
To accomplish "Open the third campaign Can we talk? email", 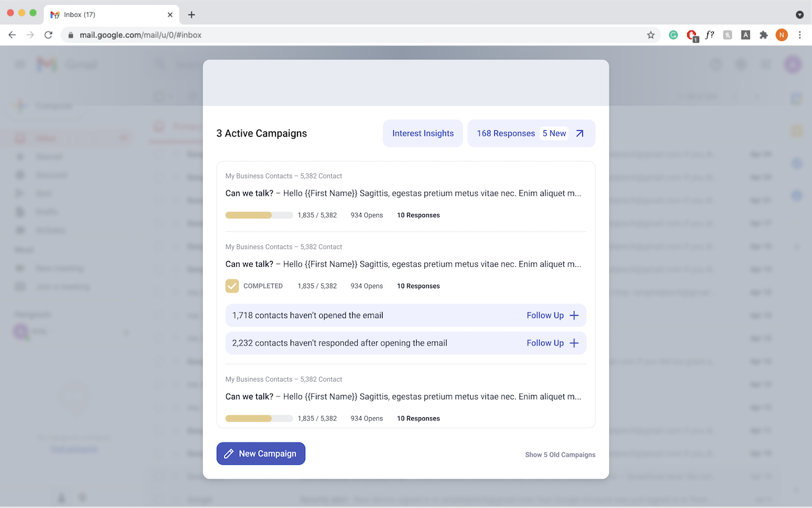I will pos(403,397).
